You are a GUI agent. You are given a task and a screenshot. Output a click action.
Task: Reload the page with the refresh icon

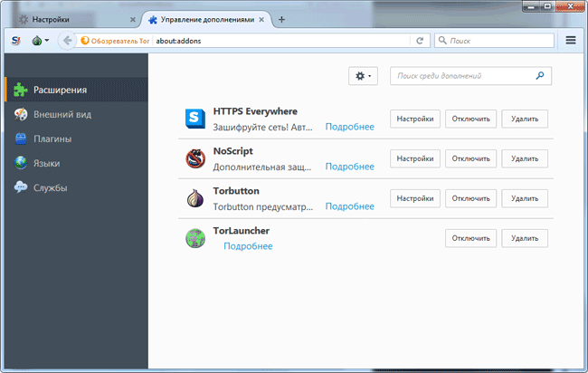point(420,41)
